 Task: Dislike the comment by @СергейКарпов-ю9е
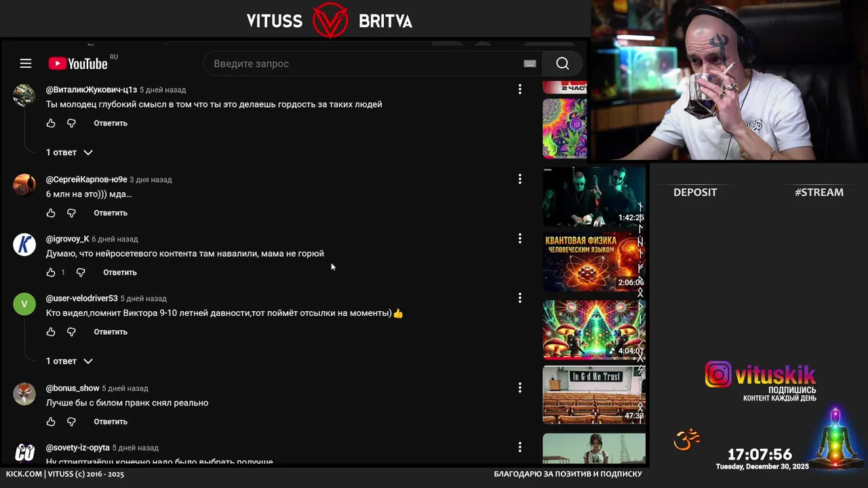(71, 213)
